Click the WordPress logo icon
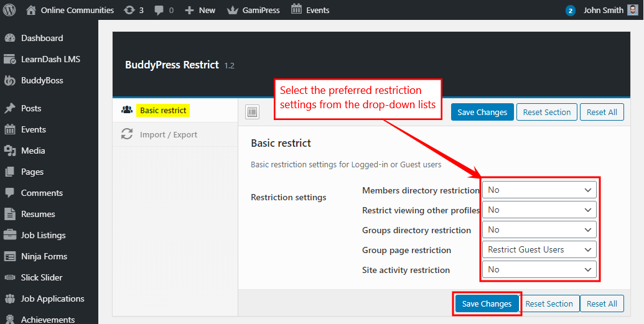Image resolution: width=644 pixels, height=324 pixels. point(11,10)
